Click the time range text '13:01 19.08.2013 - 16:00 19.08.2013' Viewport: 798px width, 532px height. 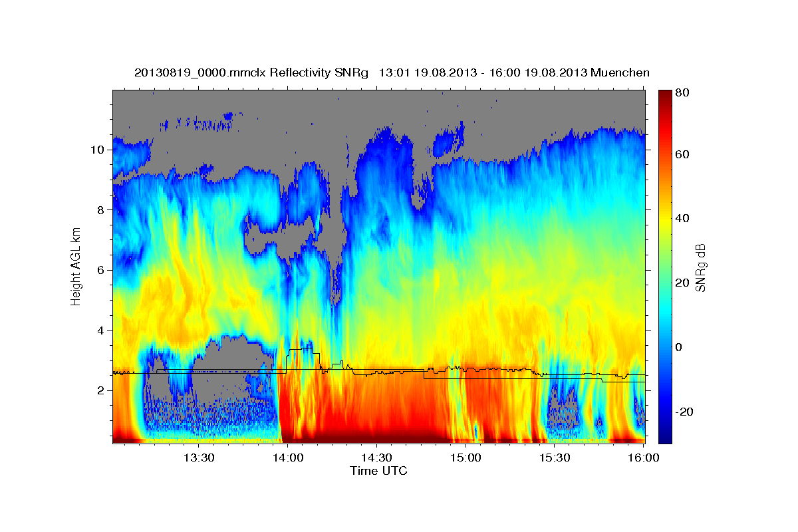(482, 72)
